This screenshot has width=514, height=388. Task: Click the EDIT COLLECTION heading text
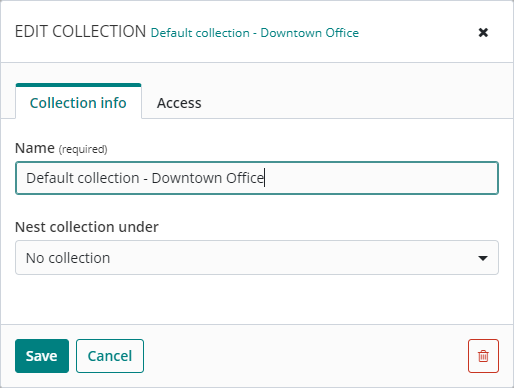[80, 32]
